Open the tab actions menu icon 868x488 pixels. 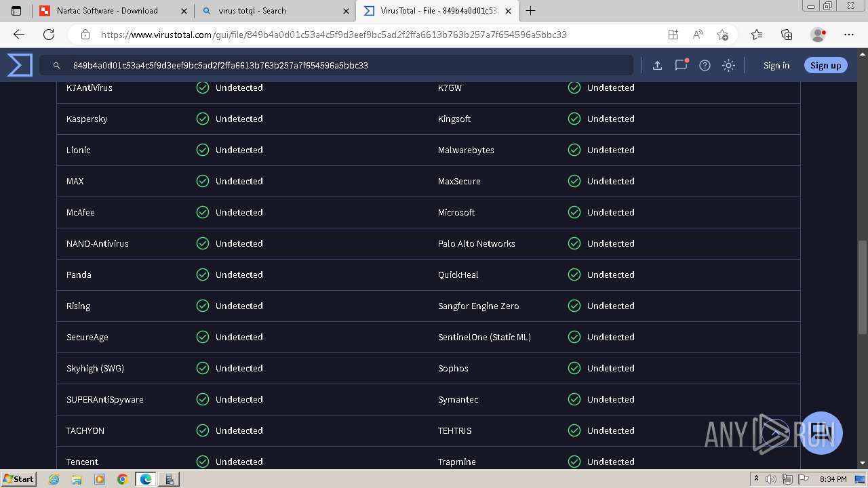[x=16, y=11]
